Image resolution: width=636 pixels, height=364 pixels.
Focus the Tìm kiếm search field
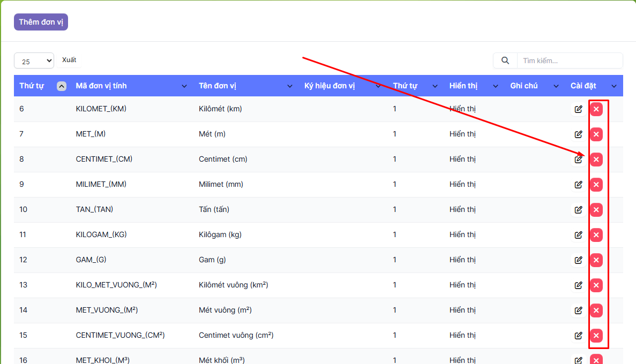pyautogui.click(x=569, y=60)
